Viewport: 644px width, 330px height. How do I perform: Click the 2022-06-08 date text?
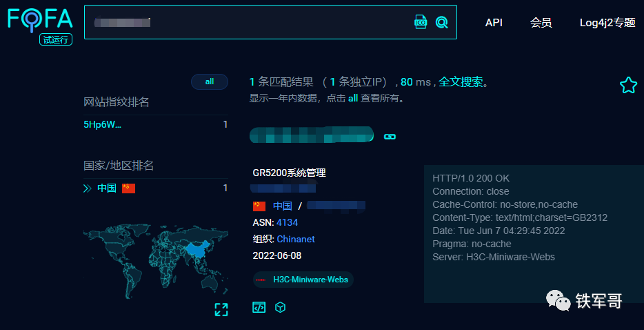[x=276, y=255]
